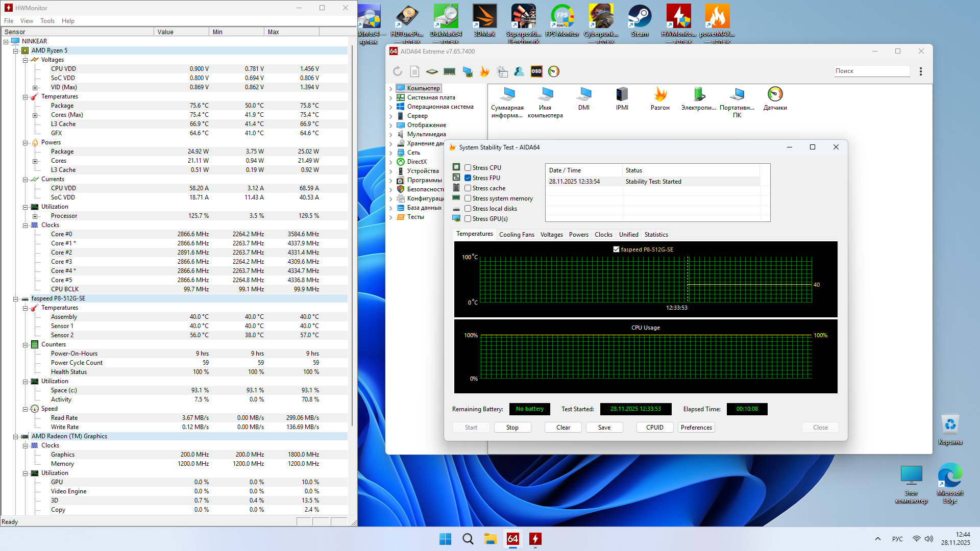Click AIDA64 refresh toolbar icon

coord(398,71)
